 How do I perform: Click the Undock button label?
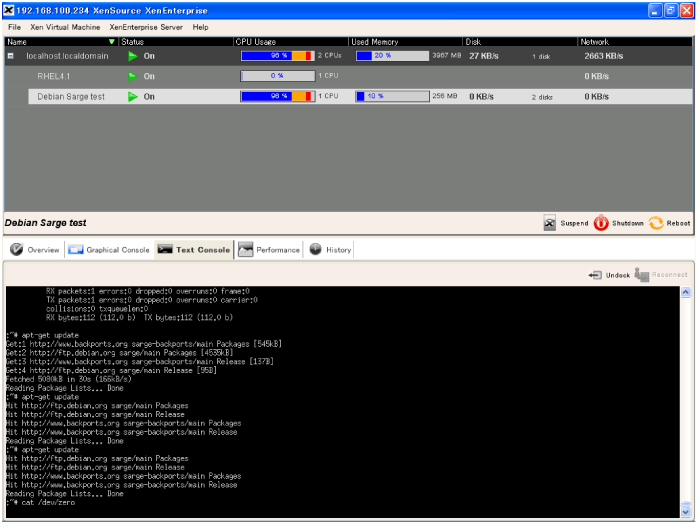[x=618, y=275]
